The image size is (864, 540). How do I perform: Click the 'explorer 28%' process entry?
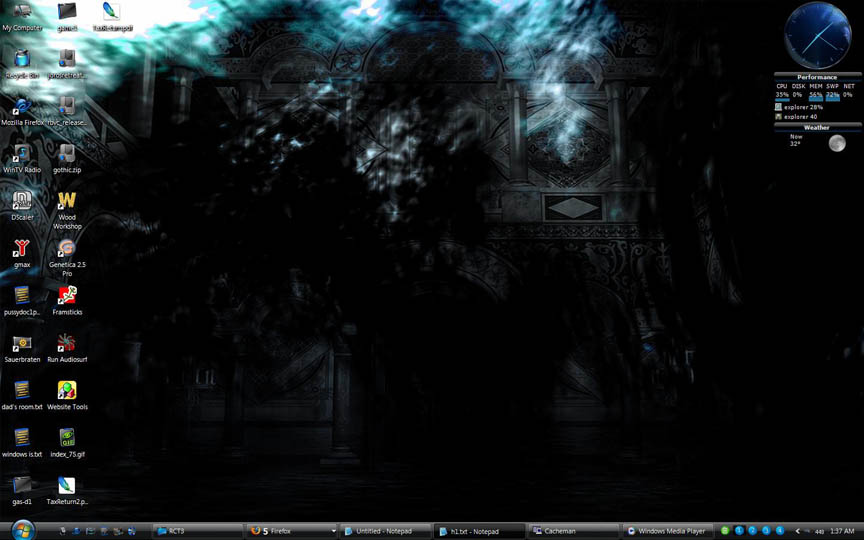[x=799, y=107]
